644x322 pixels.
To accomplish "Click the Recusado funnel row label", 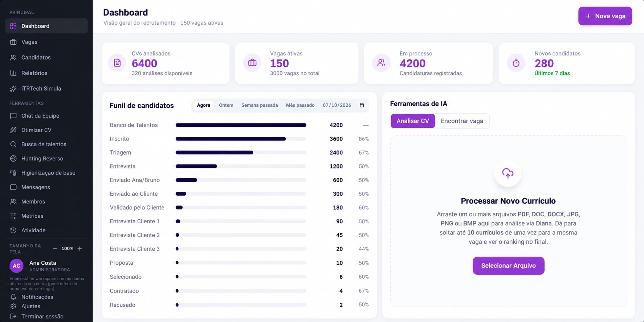I will tap(122, 305).
